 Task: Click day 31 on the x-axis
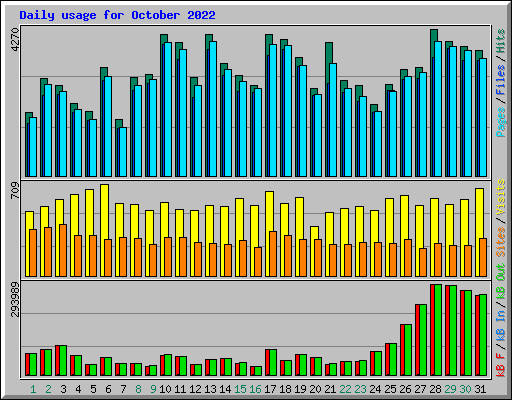click(480, 389)
